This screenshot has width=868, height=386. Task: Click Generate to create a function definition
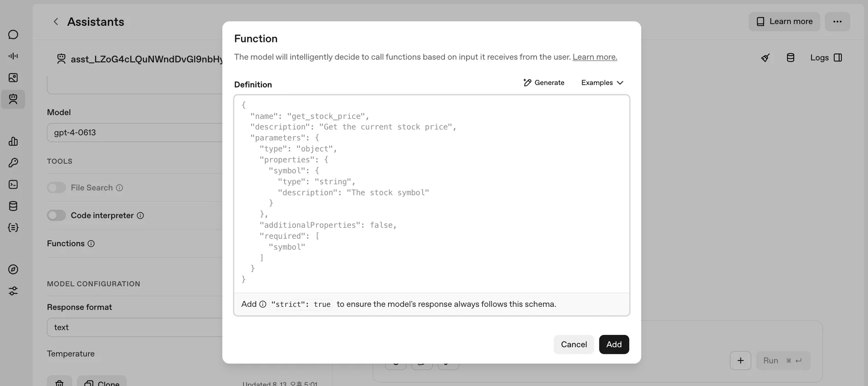pos(544,83)
